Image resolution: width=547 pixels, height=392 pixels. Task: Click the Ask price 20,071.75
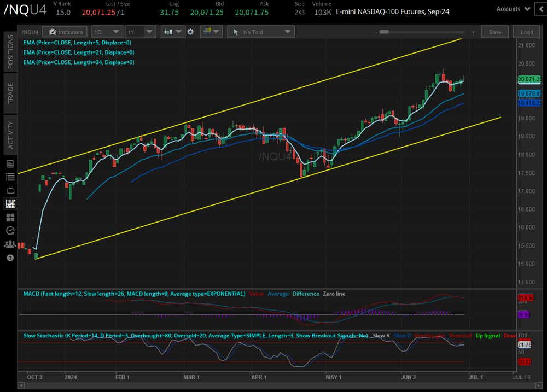[x=252, y=13]
